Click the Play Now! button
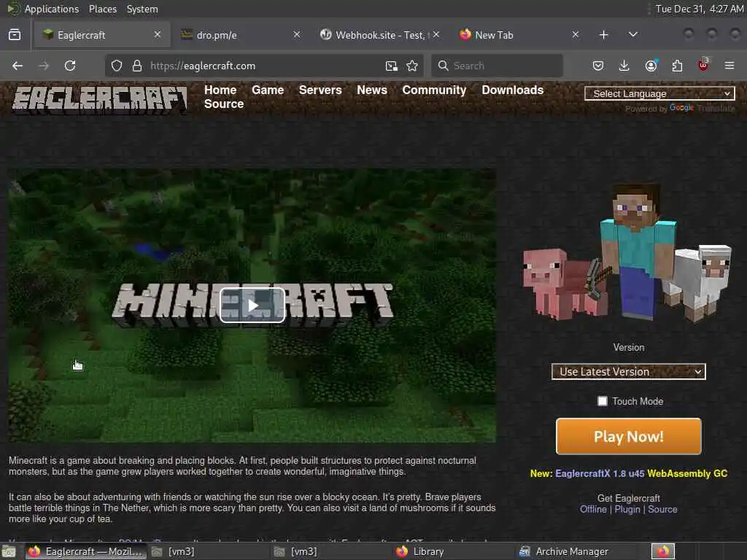The image size is (747, 560). pyautogui.click(x=628, y=436)
